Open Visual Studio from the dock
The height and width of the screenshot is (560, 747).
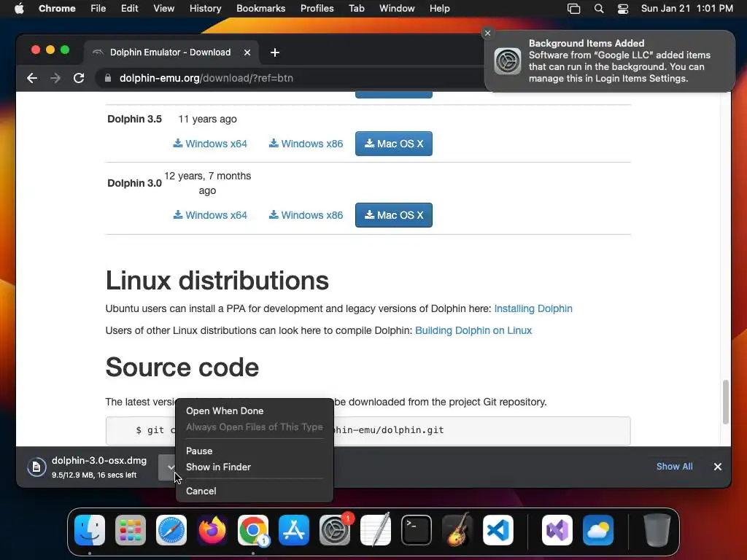(557, 530)
